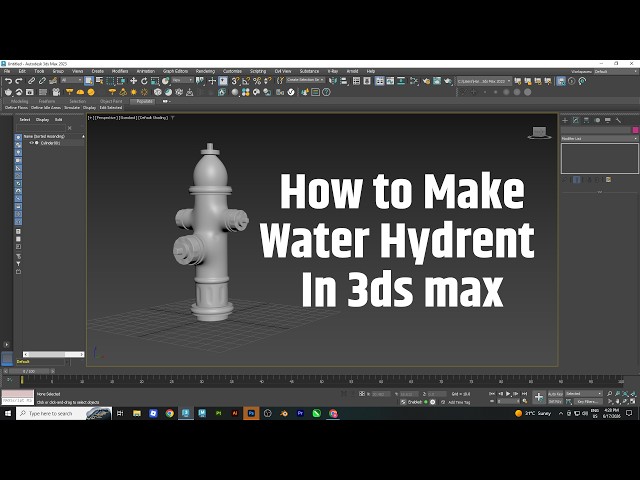The image size is (640, 480).
Task: Open Google Chrome from the taskbar
Action: 169,413
